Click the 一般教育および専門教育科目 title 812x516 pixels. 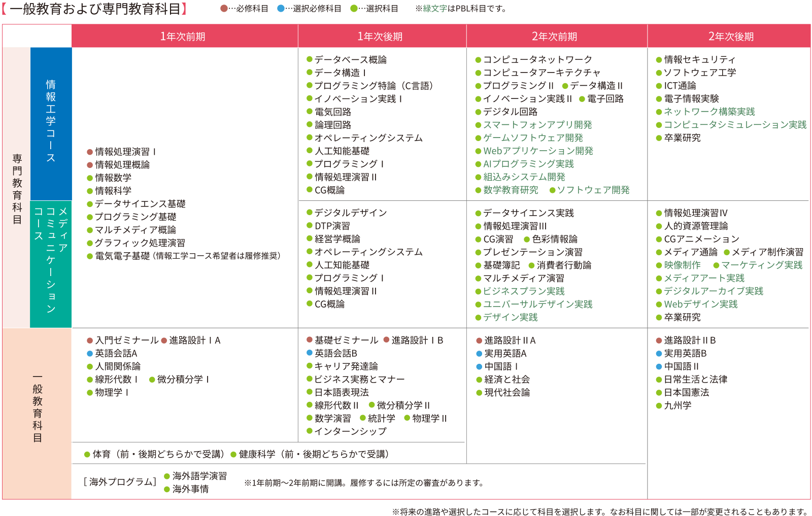(x=95, y=9)
